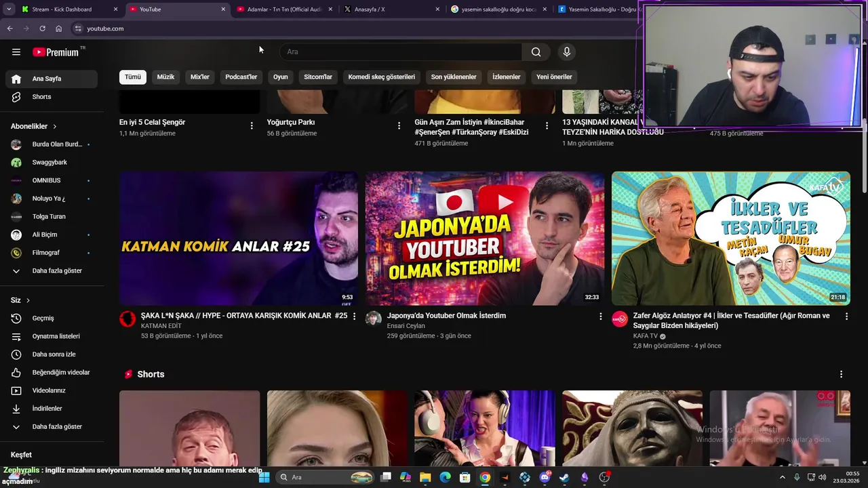This screenshot has width=868, height=488.
Task: Expand subscriptions with Daha fazla göster
Action: pos(52,271)
